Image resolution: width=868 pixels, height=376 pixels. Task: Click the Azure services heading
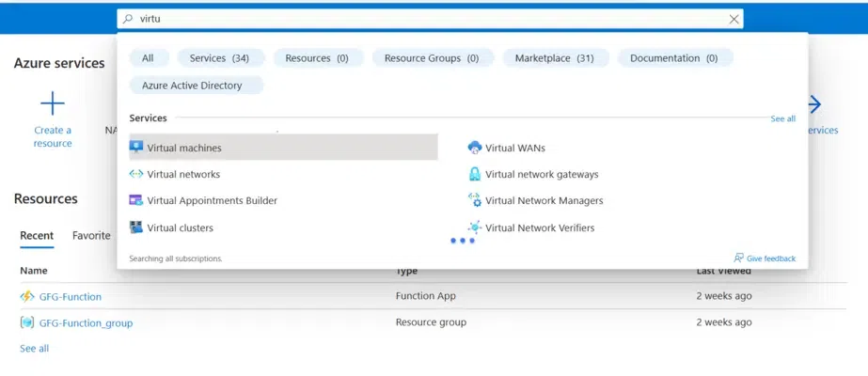(x=59, y=63)
